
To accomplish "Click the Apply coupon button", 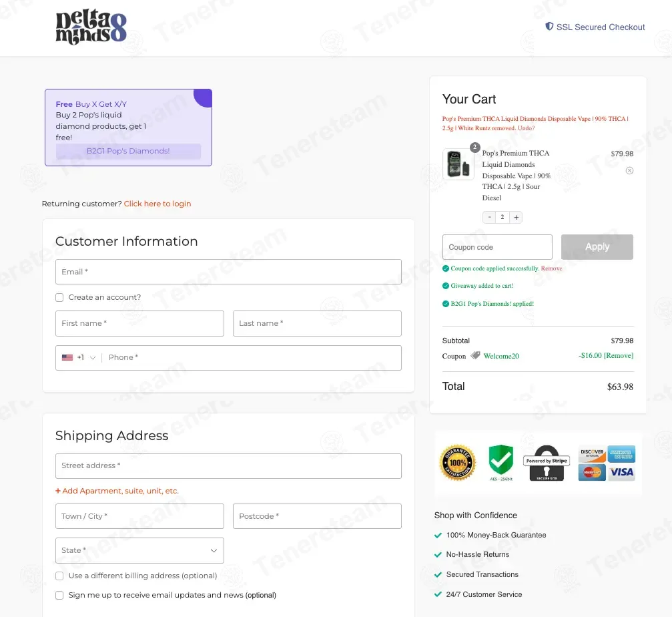I will point(597,247).
